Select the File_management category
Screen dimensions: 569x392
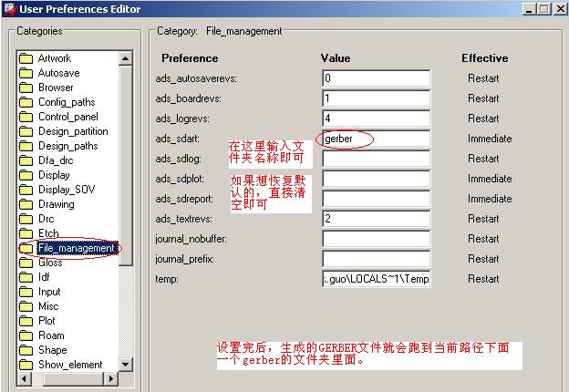[77, 248]
